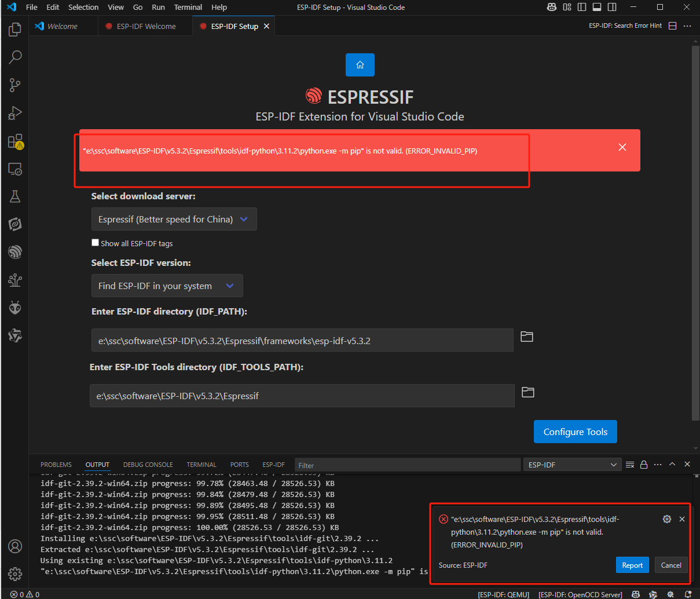Image resolution: width=700 pixels, height=599 pixels.
Task: Switch to the PROBLEMS panel tab
Action: (56, 465)
